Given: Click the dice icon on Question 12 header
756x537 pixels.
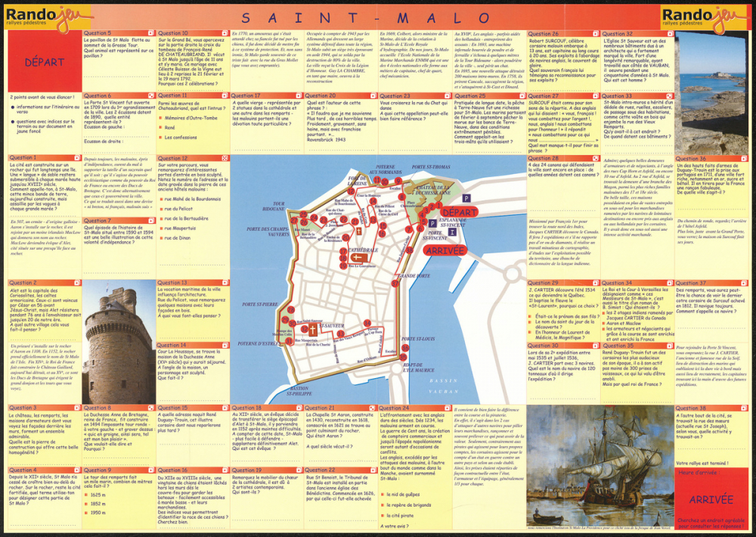Looking at the screenshot, I should pyautogui.click(x=225, y=159).
